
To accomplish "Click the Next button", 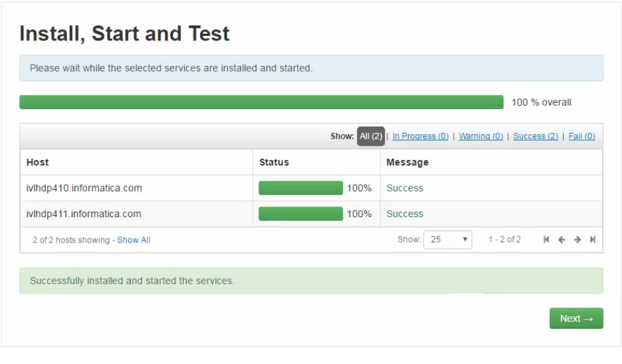I will tap(576, 318).
